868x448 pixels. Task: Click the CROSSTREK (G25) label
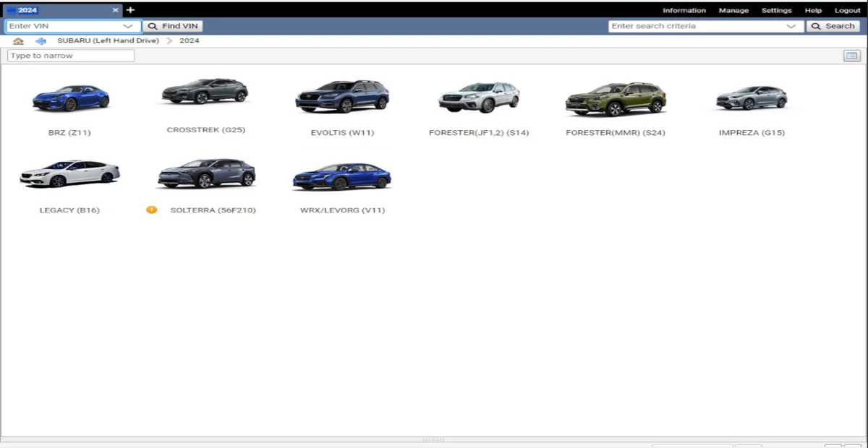206,130
